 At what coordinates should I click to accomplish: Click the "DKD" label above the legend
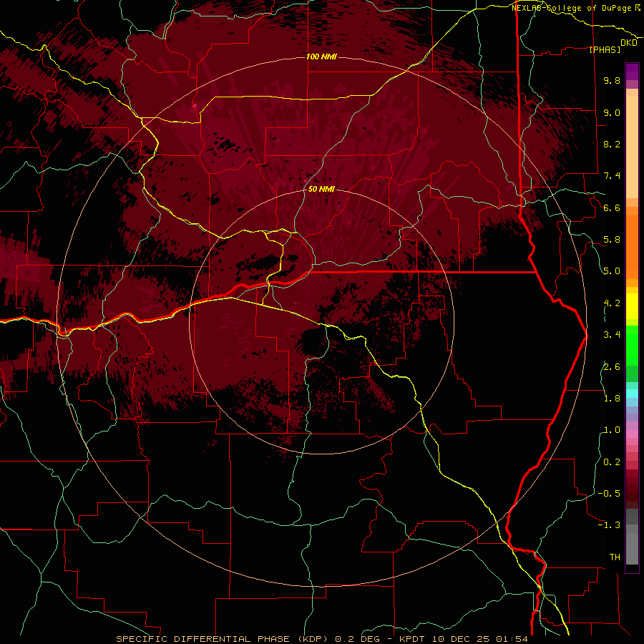tap(628, 42)
